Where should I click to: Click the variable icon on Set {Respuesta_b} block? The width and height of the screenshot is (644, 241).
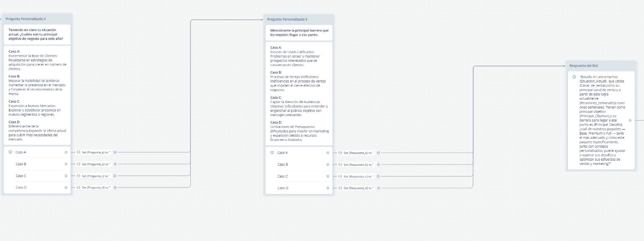340,164
